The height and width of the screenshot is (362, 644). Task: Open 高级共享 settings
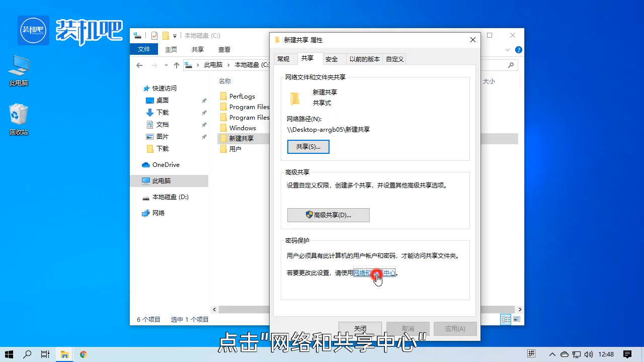[x=328, y=215]
